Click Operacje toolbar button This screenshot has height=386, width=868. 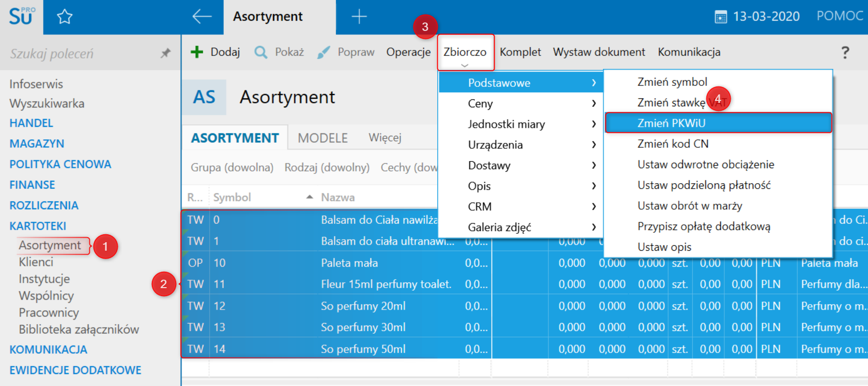(x=408, y=52)
